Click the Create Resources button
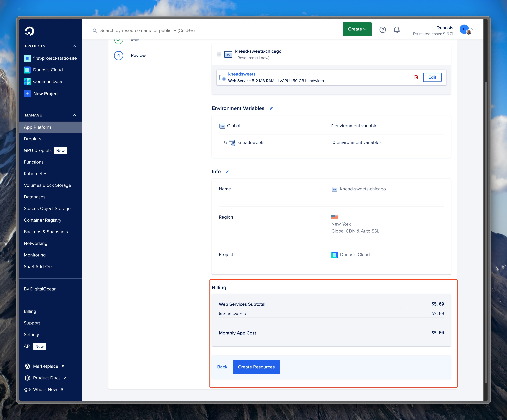This screenshot has width=507, height=420. (x=256, y=367)
